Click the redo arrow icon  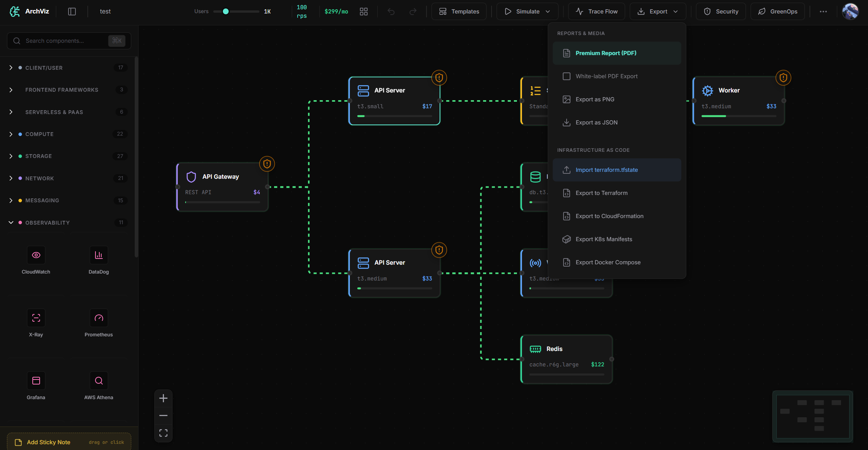413,12
